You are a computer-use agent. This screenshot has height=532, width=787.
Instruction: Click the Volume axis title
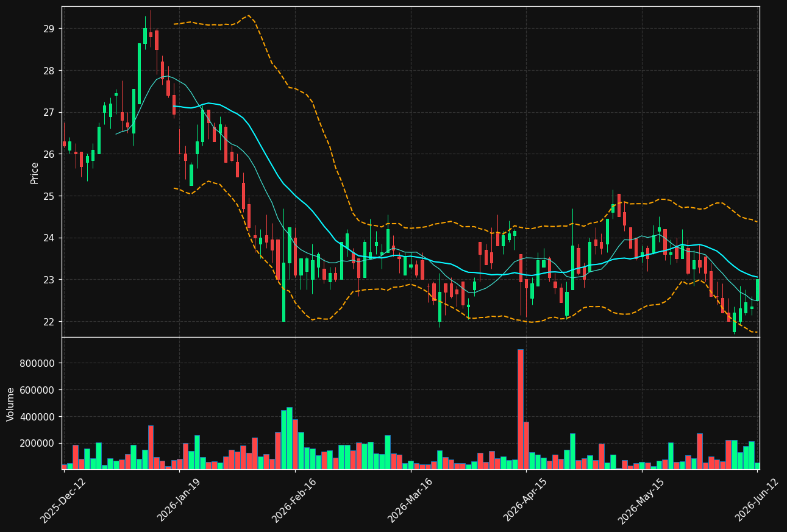tap(11, 403)
